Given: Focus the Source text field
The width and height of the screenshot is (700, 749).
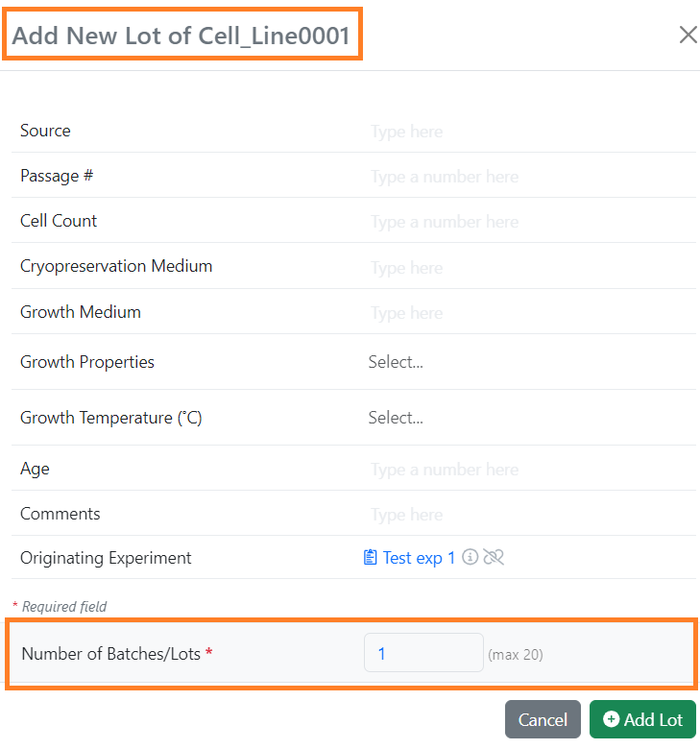Looking at the screenshot, I should [x=530, y=132].
